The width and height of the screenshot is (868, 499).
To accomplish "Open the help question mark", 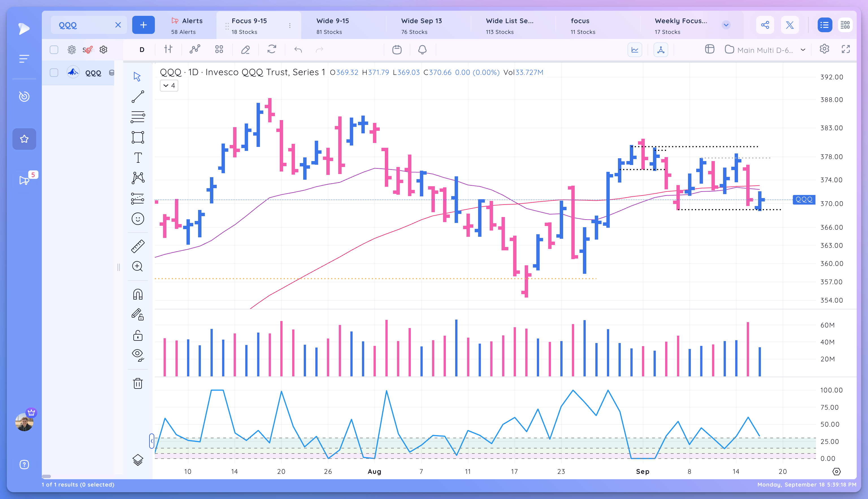I will pos(24,465).
